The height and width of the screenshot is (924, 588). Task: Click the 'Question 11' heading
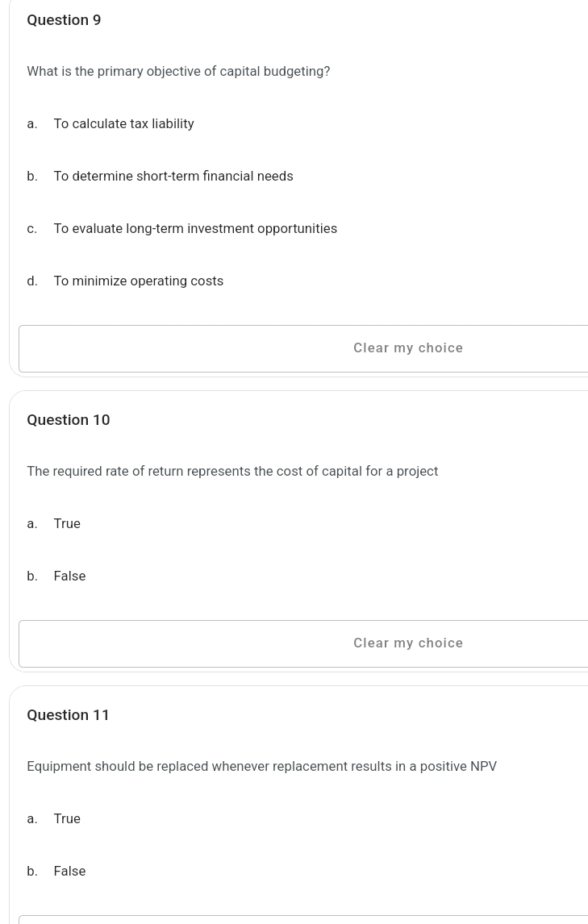[68, 715]
